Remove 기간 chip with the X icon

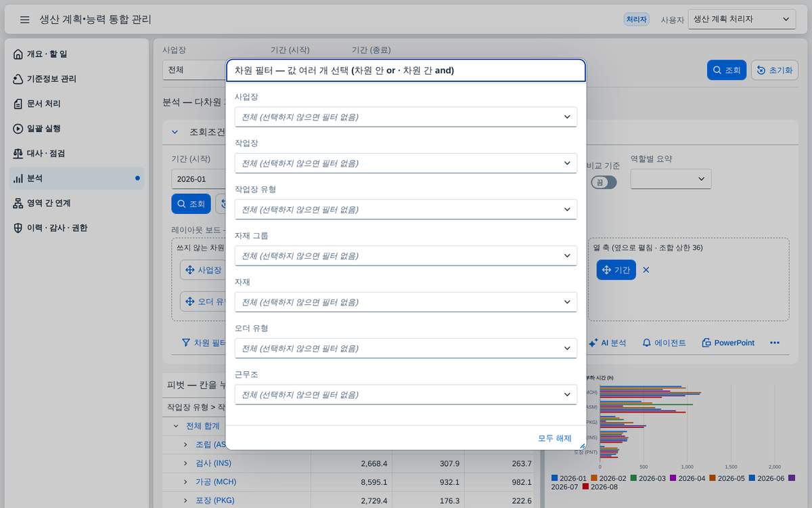[x=646, y=270]
